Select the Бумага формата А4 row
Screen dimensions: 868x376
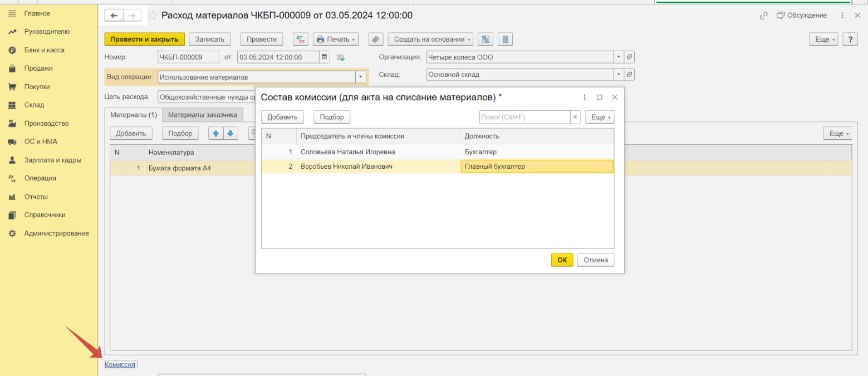pos(183,168)
